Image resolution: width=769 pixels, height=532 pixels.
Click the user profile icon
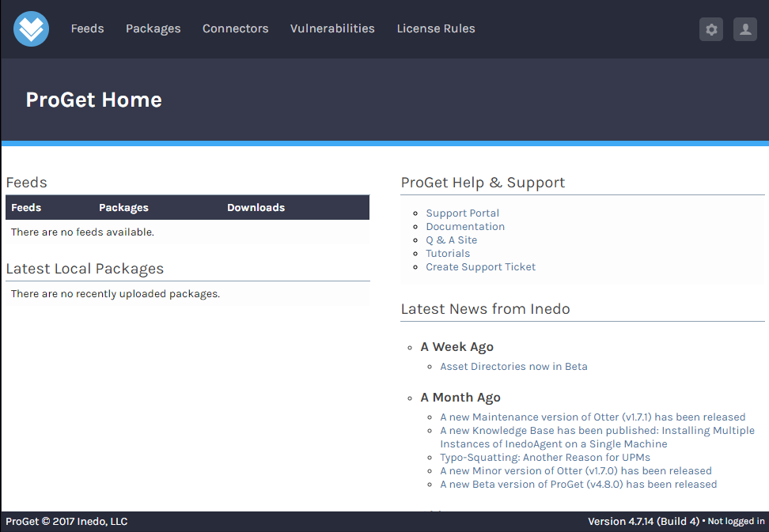(744, 29)
